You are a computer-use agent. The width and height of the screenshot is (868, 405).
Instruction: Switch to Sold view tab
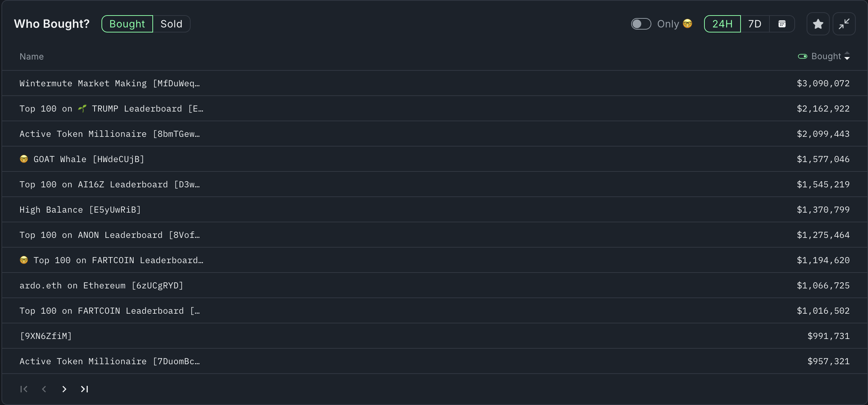pos(171,24)
